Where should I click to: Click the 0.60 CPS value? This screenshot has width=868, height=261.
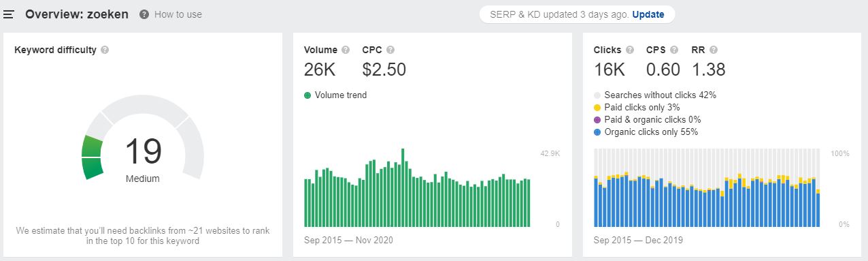coord(663,69)
